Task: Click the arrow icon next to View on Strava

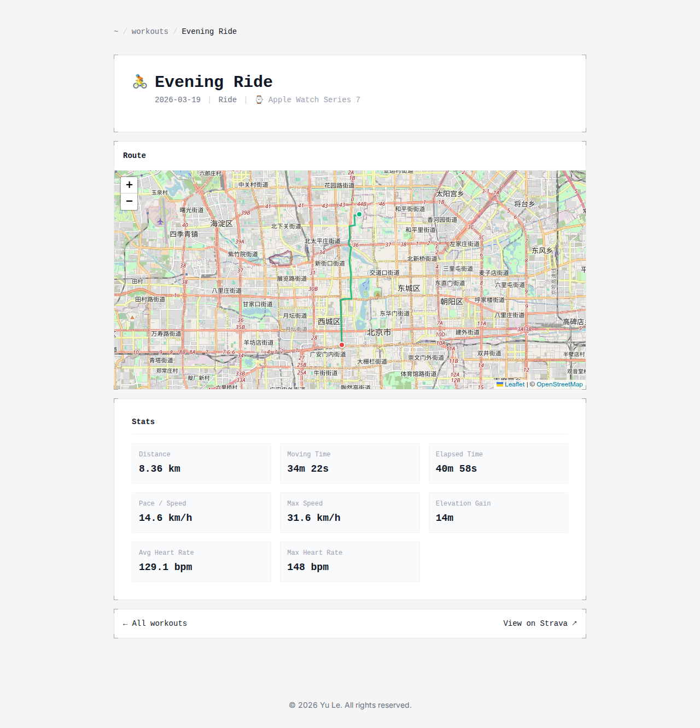Action: 574,623
